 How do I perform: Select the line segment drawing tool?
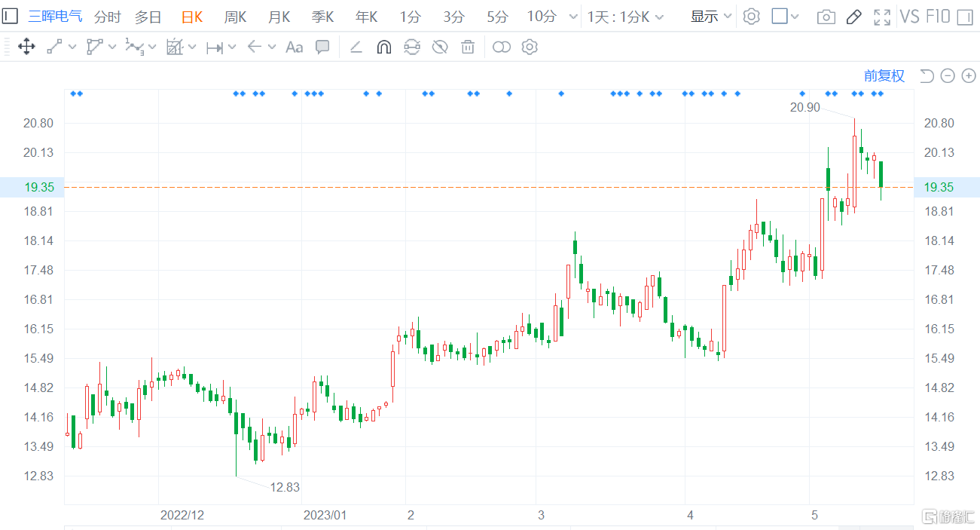(x=54, y=47)
